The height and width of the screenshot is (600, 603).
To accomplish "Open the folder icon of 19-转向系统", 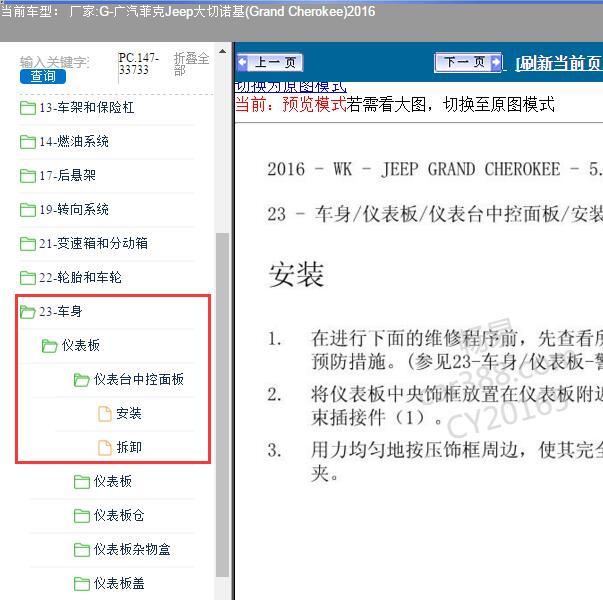I will (28, 210).
